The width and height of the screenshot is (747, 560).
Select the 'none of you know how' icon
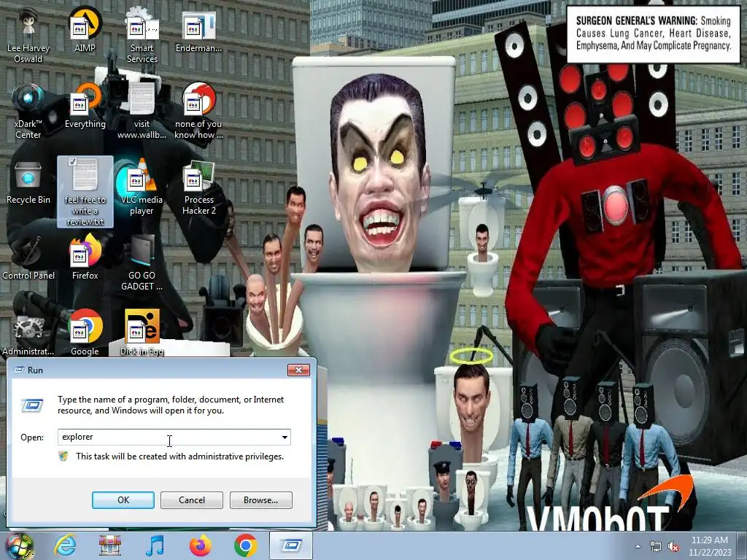[198, 112]
